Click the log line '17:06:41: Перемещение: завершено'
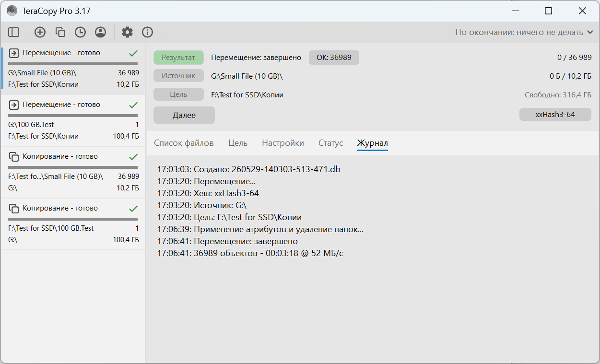 [227, 241]
